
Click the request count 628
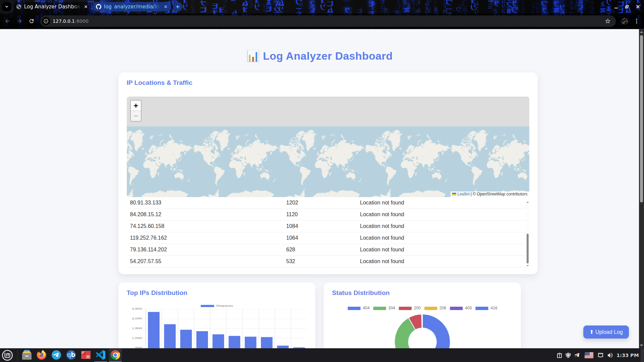tap(290, 250)
